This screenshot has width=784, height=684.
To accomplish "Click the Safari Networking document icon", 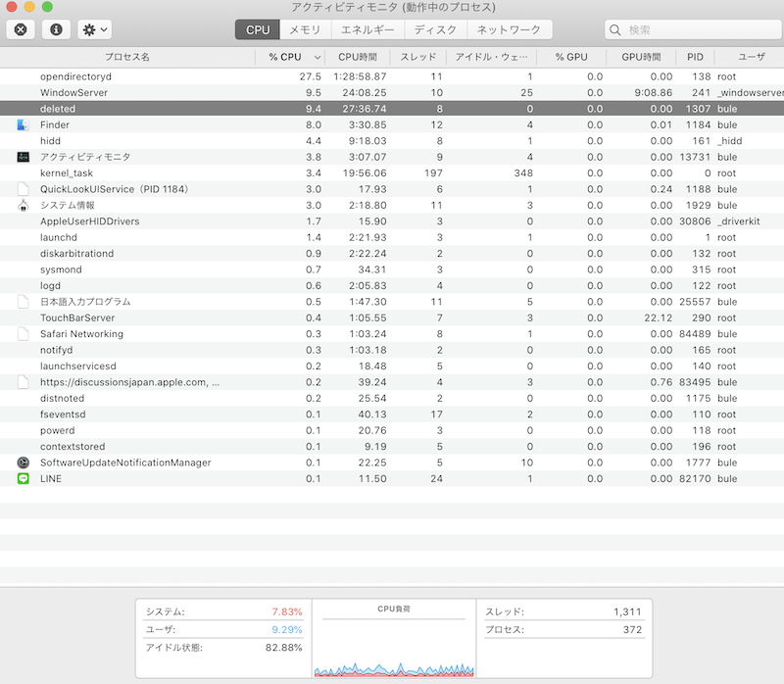I will click(24, 334).
